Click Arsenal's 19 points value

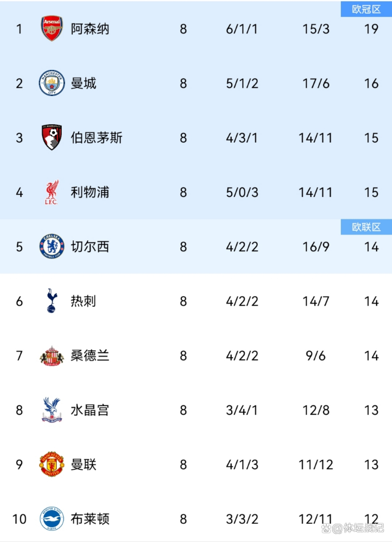tap(371, 29)
